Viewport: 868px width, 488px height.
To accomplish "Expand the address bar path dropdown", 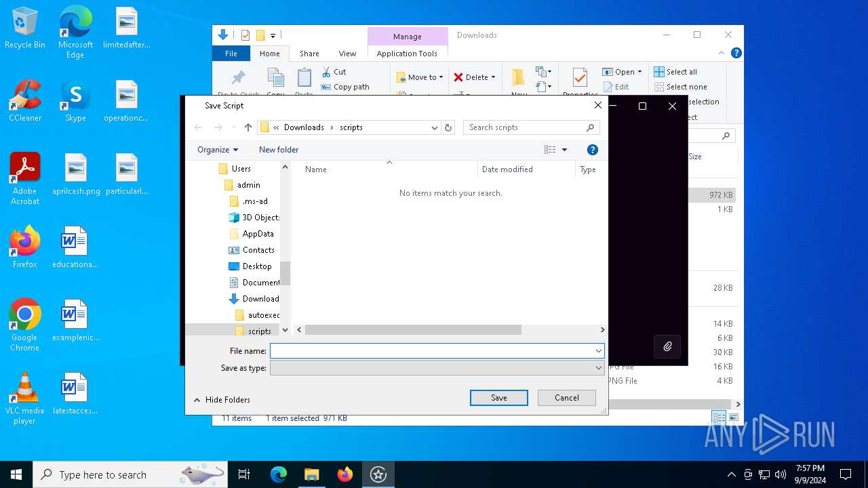I will 435,127.
